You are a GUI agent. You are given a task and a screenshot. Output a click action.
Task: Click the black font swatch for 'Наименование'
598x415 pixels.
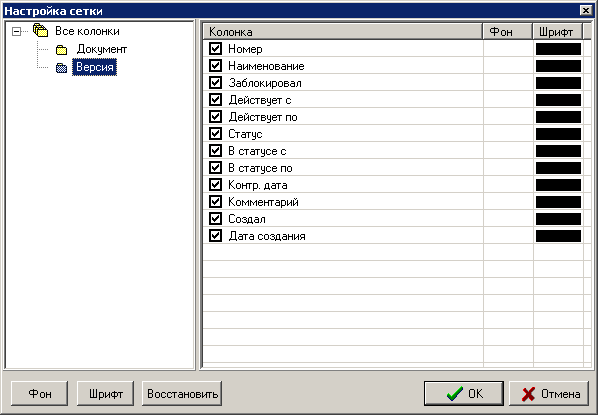tap(558, 66)
